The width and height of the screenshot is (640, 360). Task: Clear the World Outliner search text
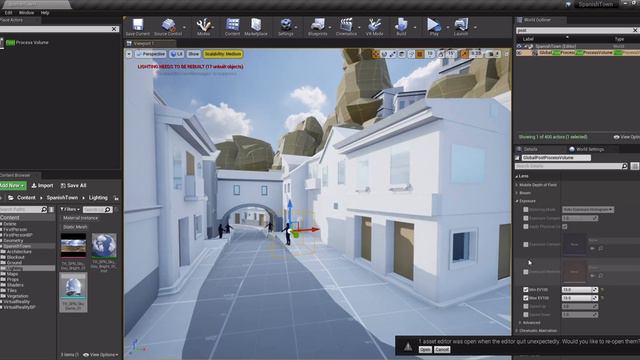pos(635,30)
